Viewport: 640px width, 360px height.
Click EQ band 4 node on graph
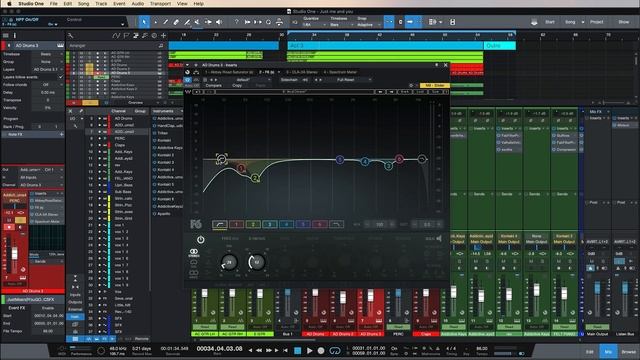point(365,162)
